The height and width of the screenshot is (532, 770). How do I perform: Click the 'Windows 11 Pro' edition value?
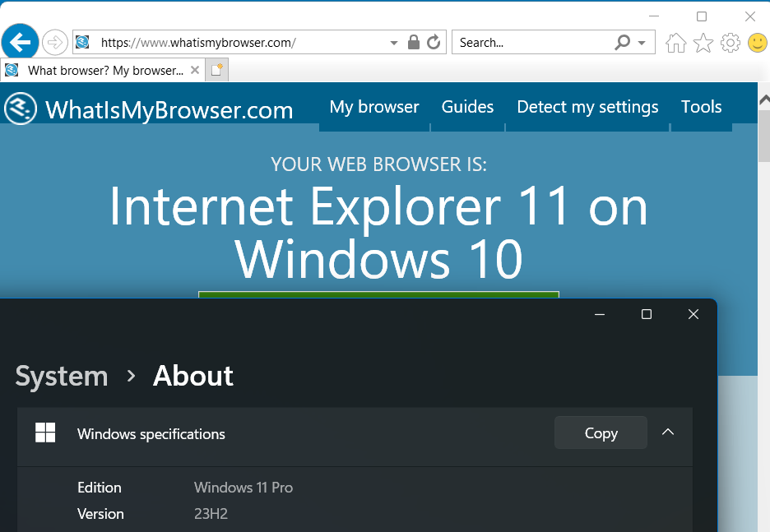coord(244,488)
